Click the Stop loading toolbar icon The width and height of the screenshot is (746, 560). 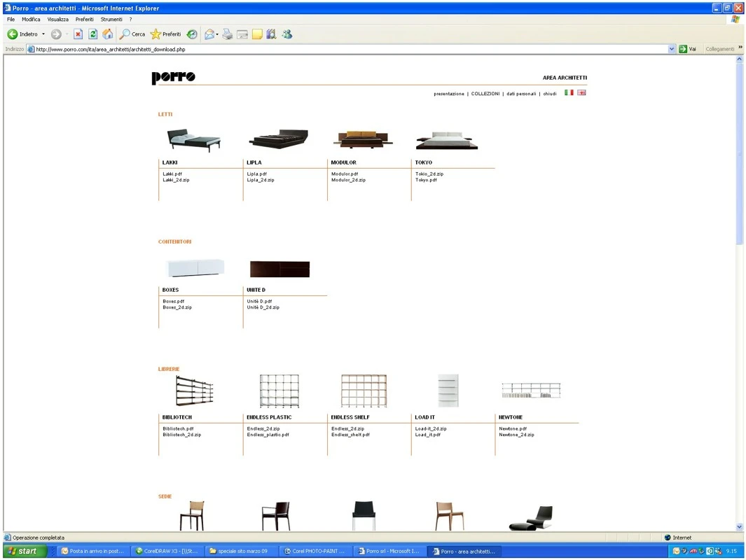78,34
